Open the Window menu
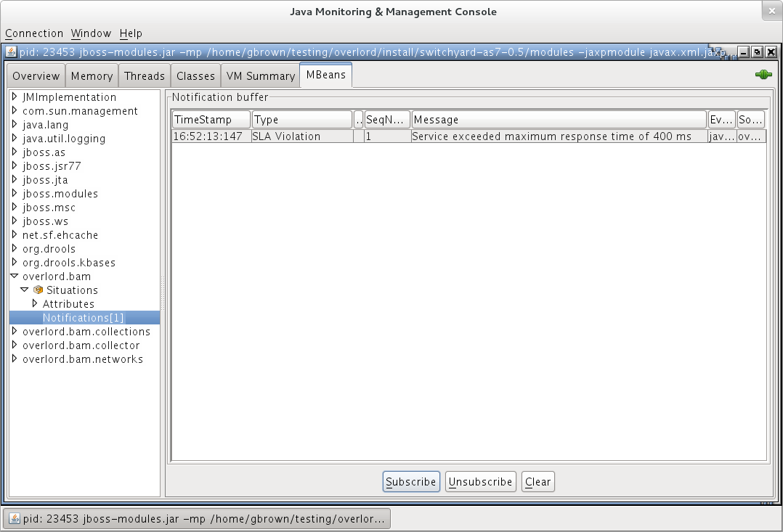 coord(91,33)
